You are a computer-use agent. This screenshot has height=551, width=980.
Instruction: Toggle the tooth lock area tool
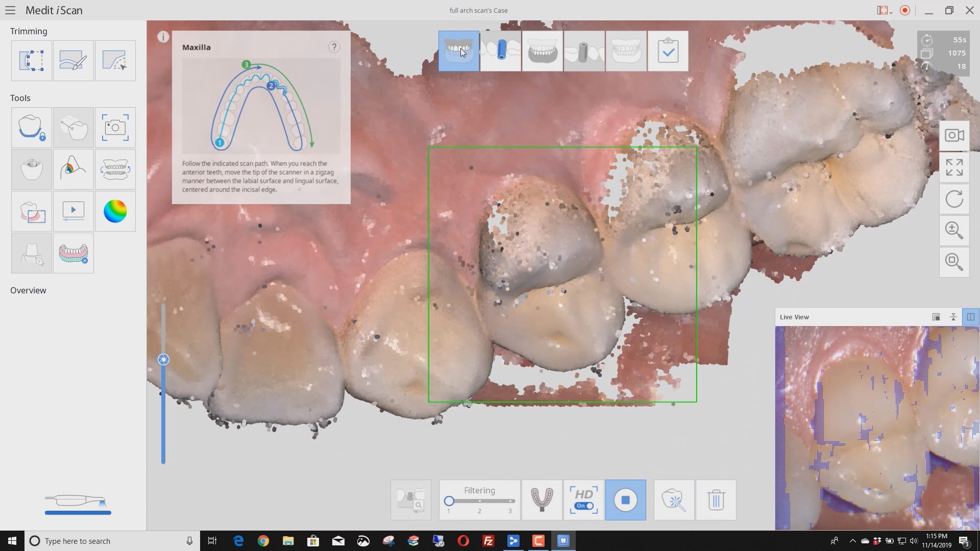click(x=32, y=128)
